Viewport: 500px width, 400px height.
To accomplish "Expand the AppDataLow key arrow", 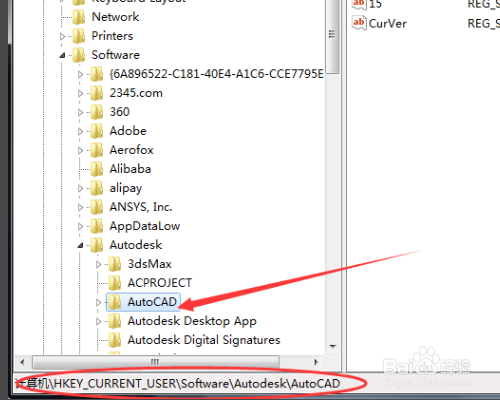I will tap(80, 226).
